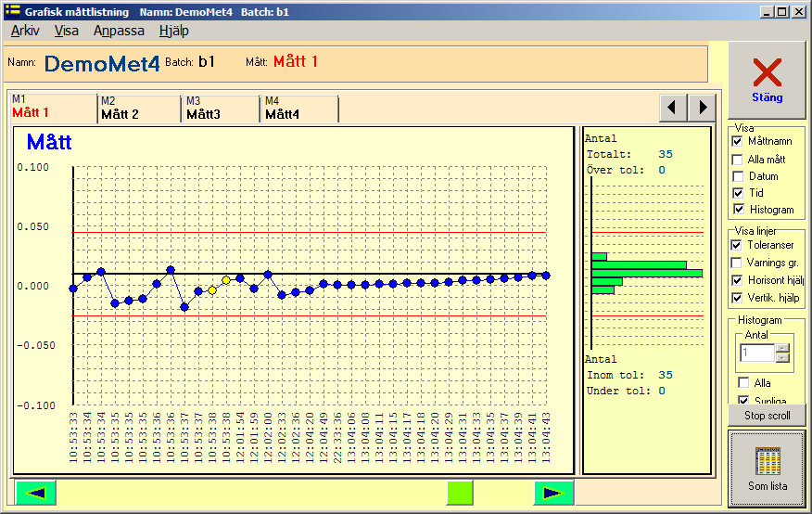Click the DemoMet4 name heading

pyautogui.click(x=102, y=64)
